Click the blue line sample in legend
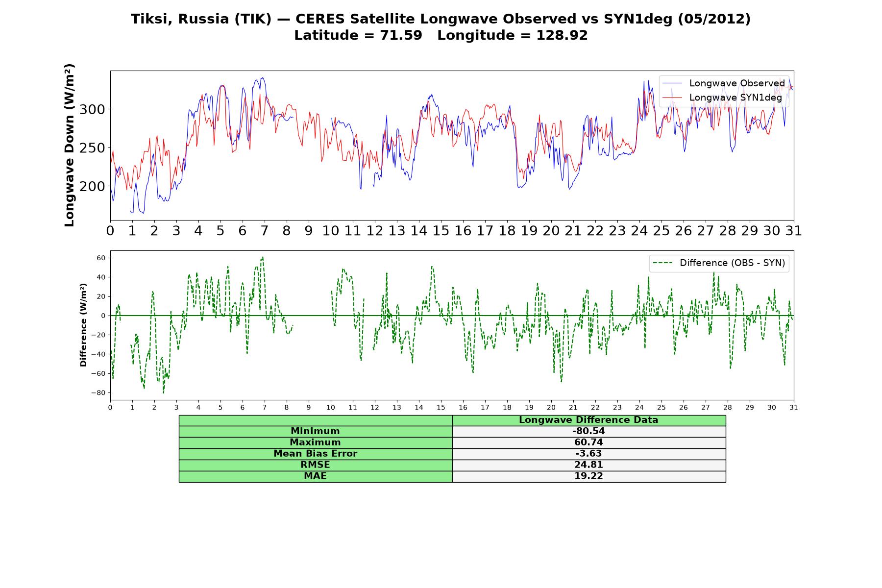The height and width of the screenshot is (588, 882). [672, 83]
